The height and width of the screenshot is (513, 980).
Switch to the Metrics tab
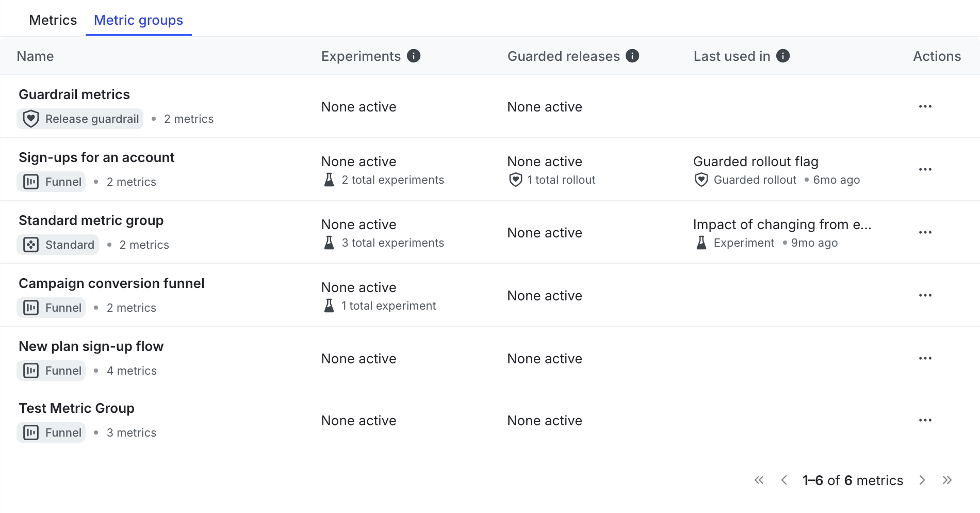click(53, 20)
